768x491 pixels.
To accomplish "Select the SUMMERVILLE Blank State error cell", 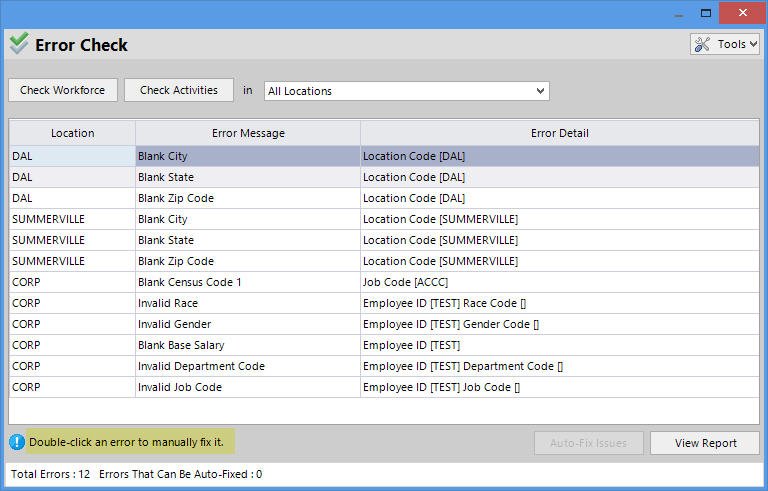I will [248, 241].
